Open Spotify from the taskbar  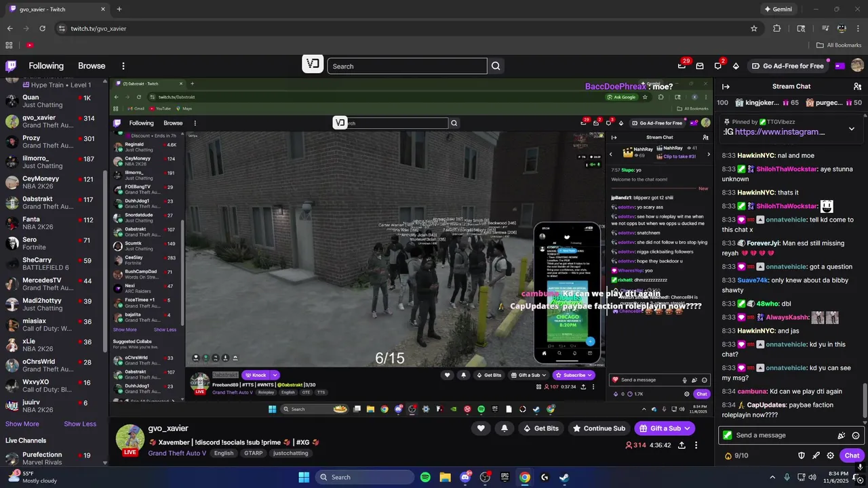pyautogui.click(x=425, y=477)
